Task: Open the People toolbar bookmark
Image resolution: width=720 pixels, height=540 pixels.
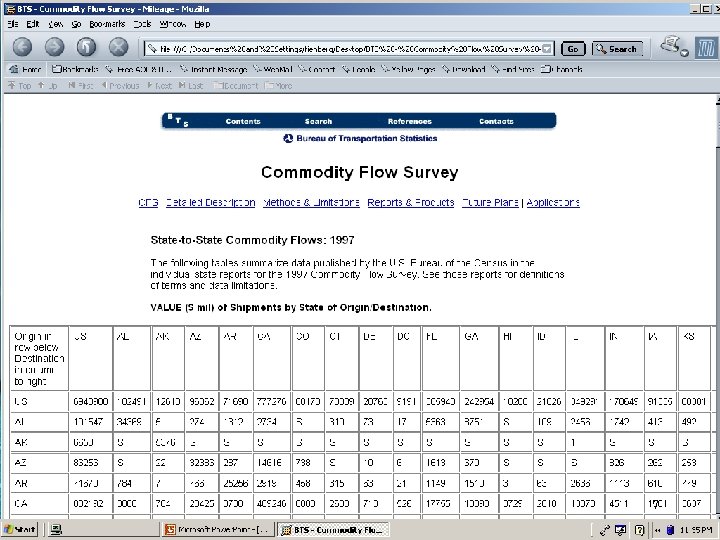Action: coord(359,69)
